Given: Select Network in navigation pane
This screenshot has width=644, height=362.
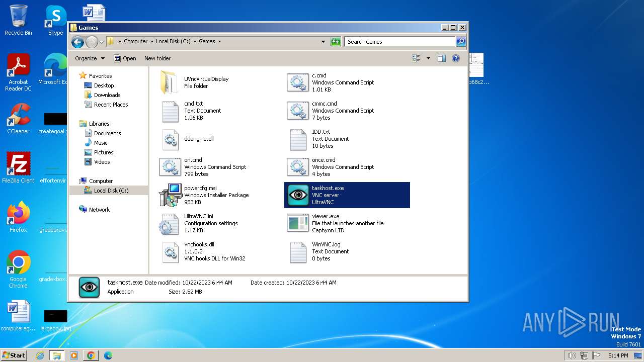Looking at the screenshot, I should 99,210.
